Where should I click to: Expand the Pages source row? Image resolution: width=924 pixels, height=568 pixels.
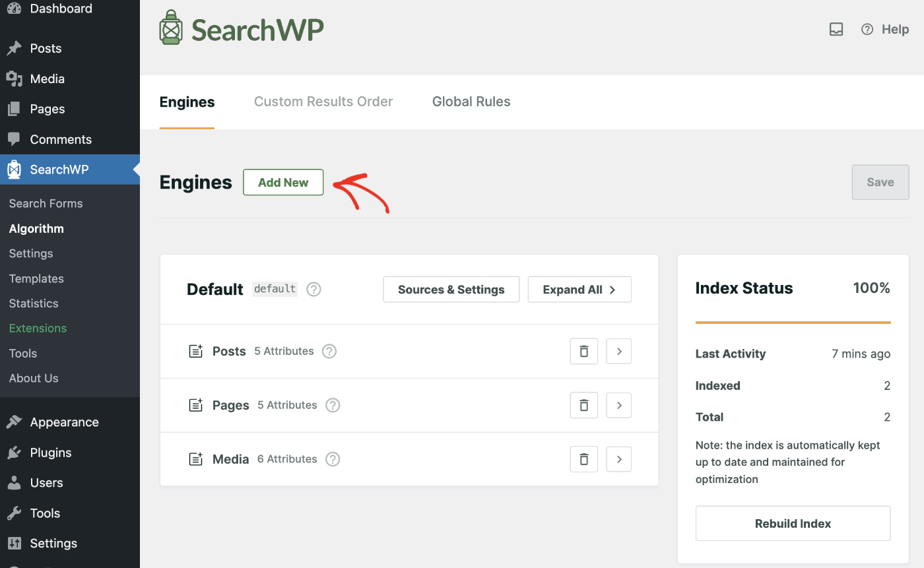click(619, 406)
